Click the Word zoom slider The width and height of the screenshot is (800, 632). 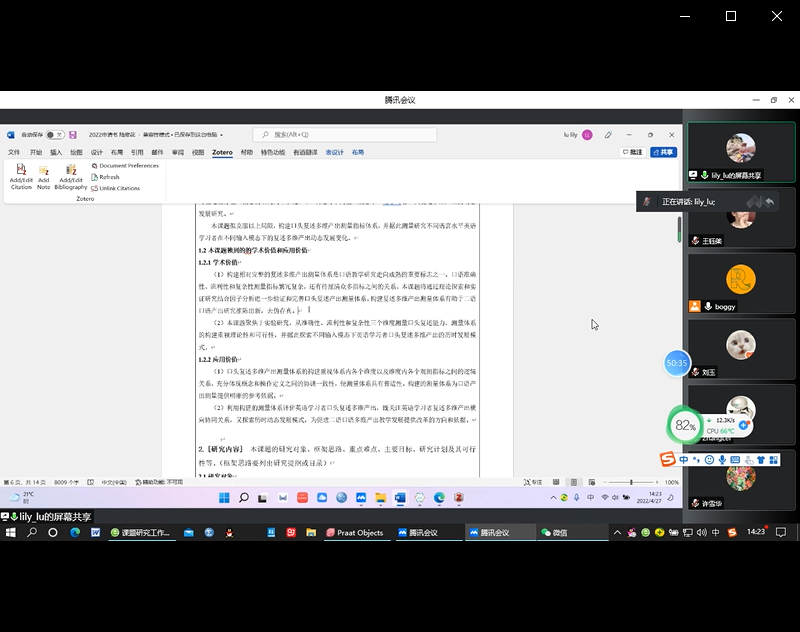coord(632,482)
